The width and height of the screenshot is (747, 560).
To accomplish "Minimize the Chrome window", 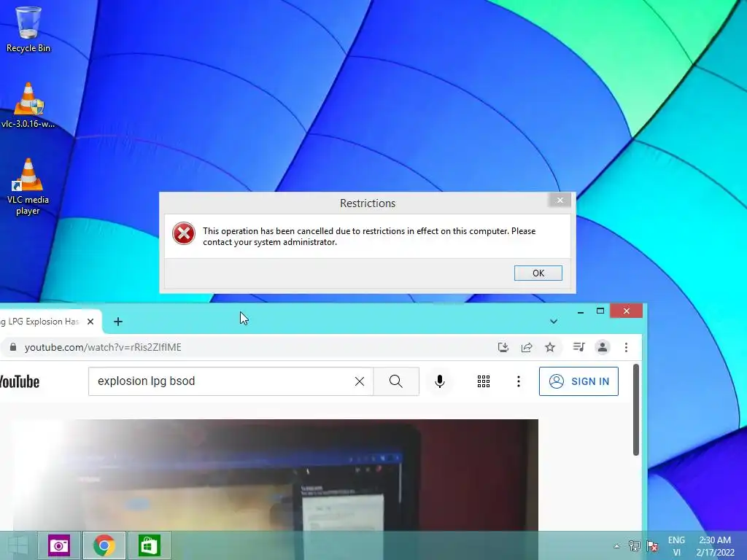I will (x=580, y=311).
